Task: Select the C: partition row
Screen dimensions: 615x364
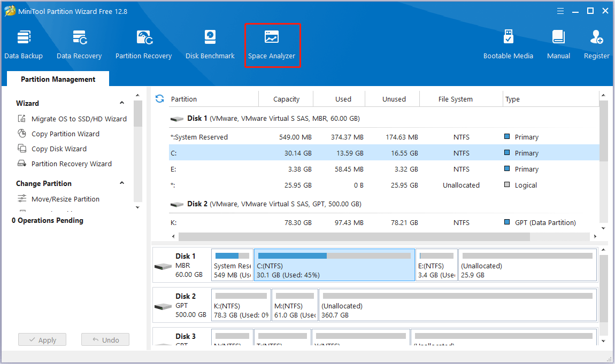Action: 384,153
